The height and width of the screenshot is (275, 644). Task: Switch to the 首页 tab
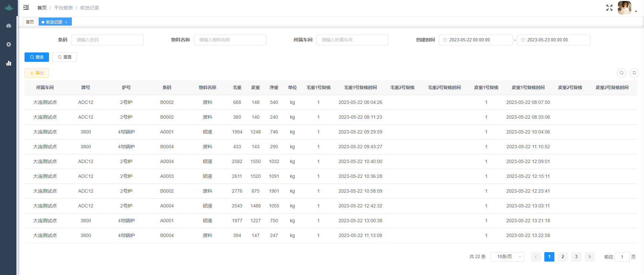click(30, 22)
